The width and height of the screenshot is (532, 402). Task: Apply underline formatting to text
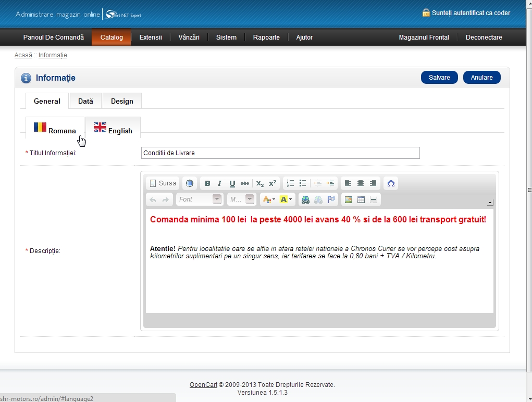click(232, 183)
